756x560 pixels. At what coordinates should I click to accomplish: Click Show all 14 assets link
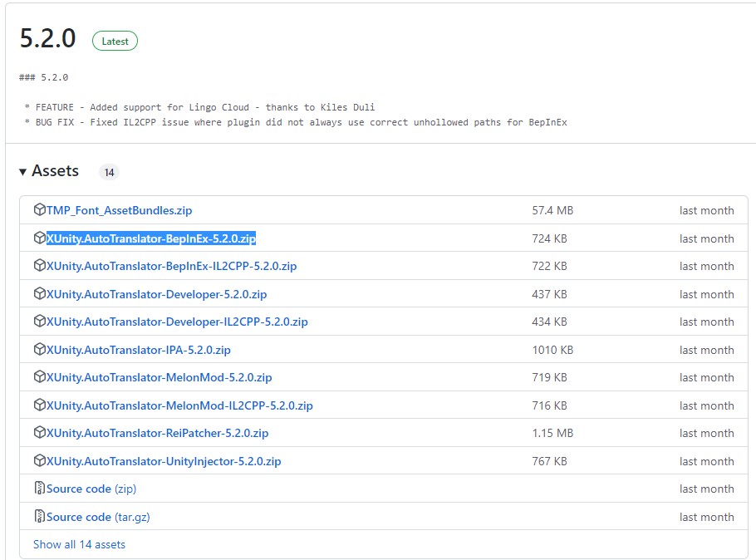point(79,544)
